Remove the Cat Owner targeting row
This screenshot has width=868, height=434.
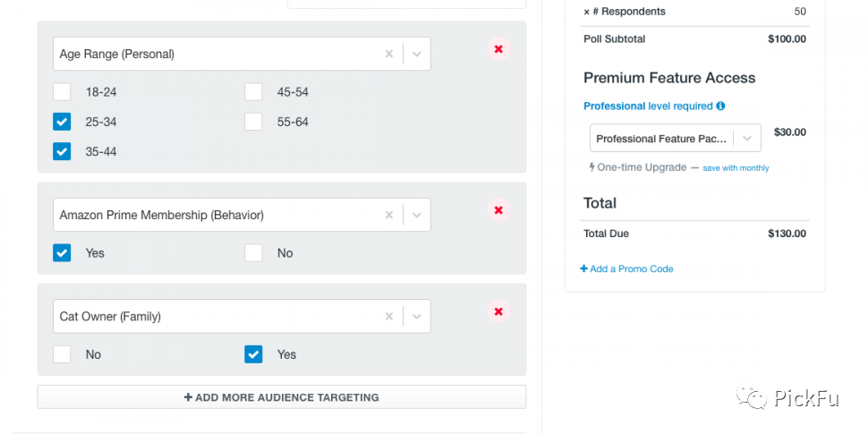tap(498, 311)
